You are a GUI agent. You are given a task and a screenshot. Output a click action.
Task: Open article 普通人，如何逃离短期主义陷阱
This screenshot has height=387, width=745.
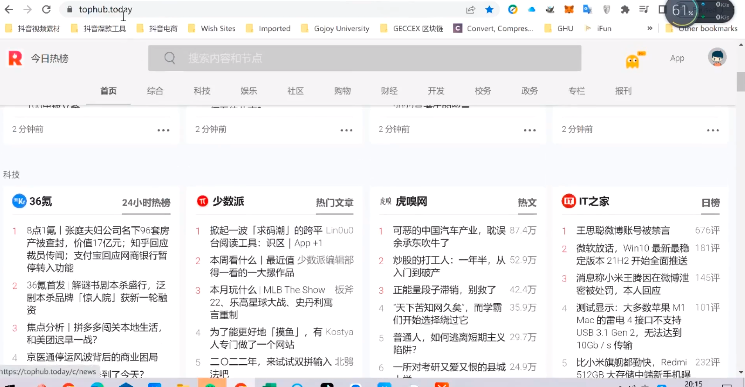(449, 343)
